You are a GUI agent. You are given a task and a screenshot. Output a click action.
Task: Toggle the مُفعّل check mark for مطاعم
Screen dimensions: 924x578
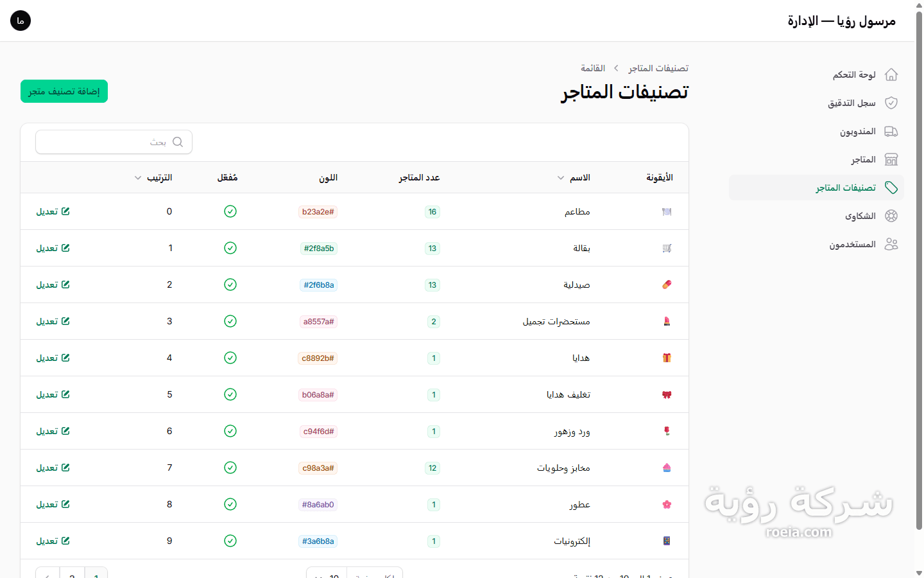tap(230, 211)
